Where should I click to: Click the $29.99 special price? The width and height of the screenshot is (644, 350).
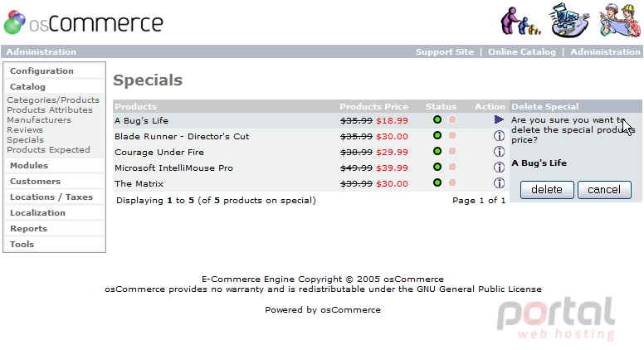[392, 153]
